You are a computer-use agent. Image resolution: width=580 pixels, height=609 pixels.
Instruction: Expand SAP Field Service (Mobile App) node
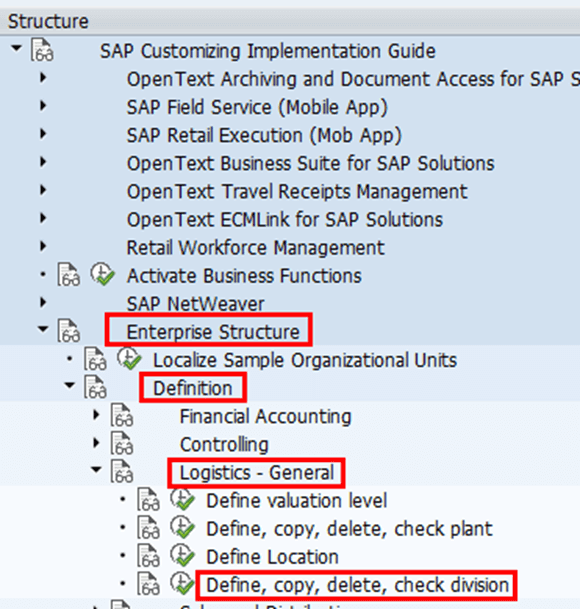[x=43, y=106]
